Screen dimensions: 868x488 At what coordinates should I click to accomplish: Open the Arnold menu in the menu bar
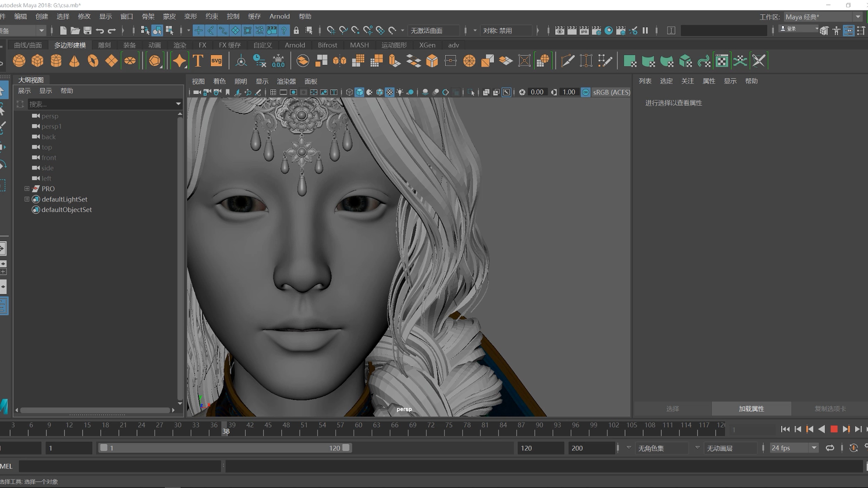tap(279, 16)
